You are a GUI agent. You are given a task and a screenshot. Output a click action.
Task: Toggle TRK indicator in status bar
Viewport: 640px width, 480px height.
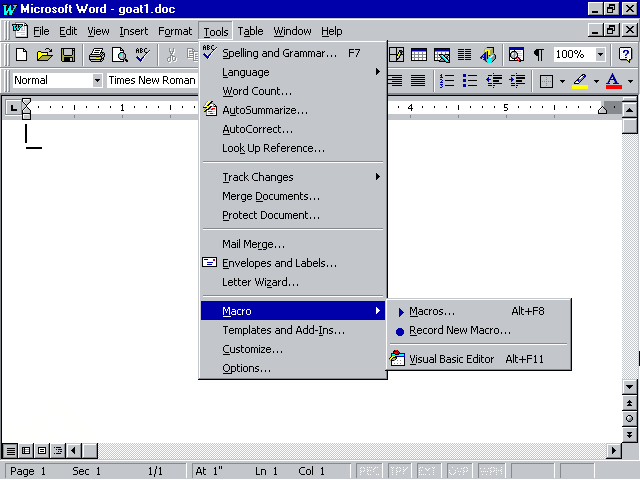point(399,471)
